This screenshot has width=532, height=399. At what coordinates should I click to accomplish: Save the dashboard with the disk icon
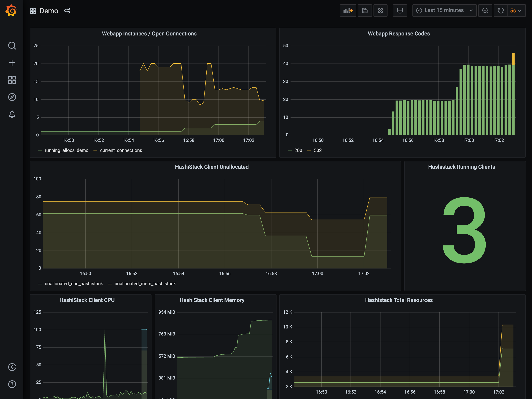365,11
